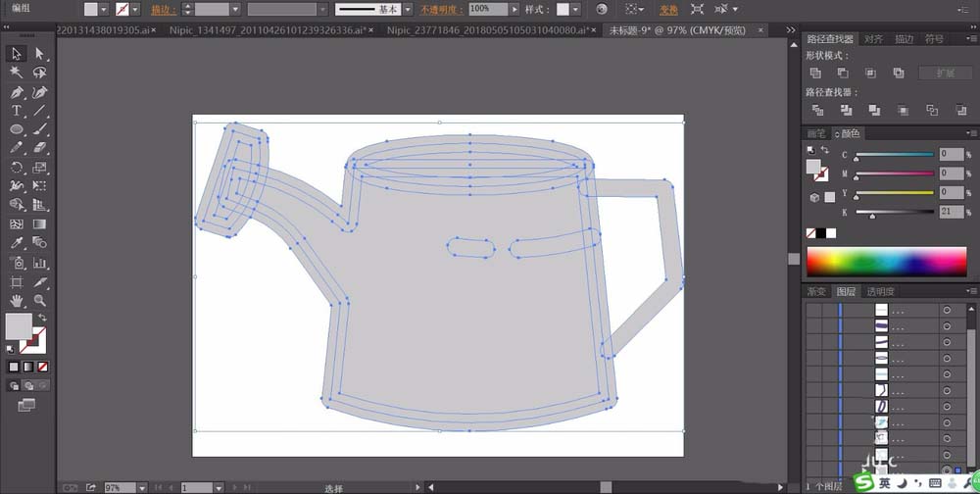
Task: Select the Artboard tool
Action: coord(17,282)
